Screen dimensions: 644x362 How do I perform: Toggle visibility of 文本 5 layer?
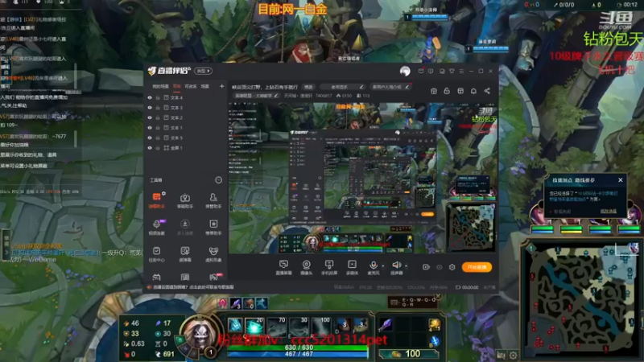coord(150,138)
